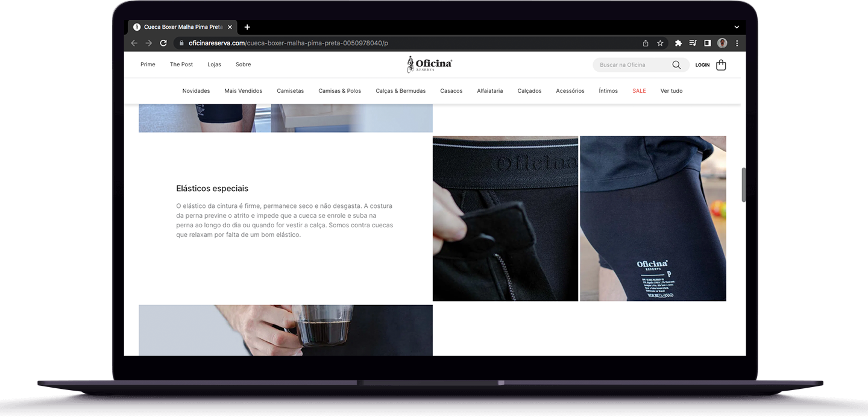Open the Camisetas menu
The height and width of the screenshot is (419, 868).
click(291, 91)
